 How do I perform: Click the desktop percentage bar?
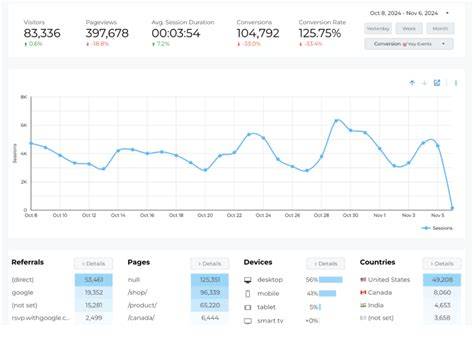[331, 280]
